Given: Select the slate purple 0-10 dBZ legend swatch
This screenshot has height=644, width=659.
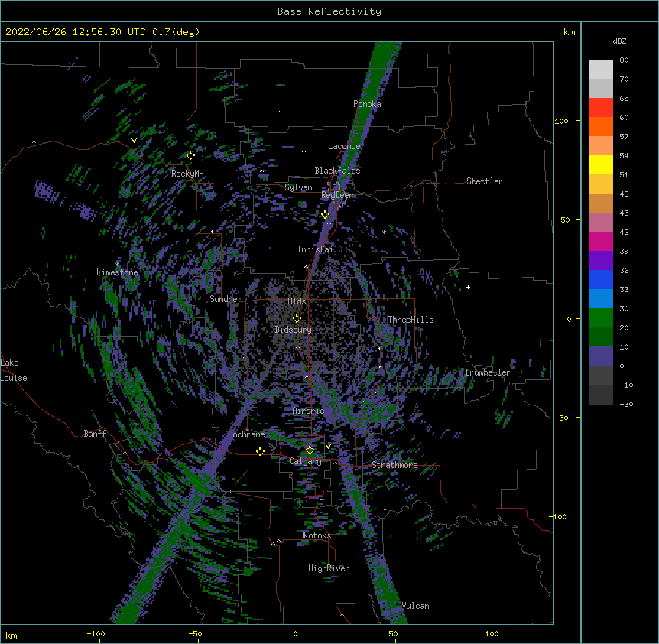Looking at the screenshot, I should point(601,356).
